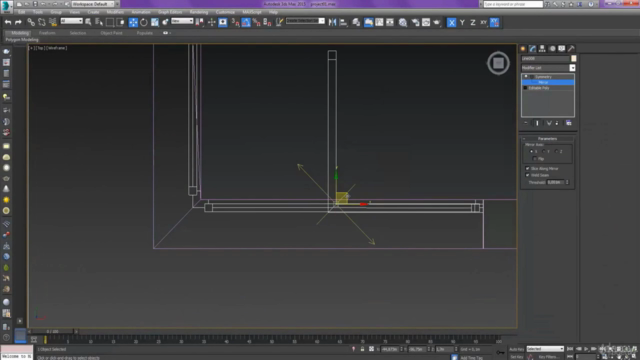Toggle the Spinner Snap button
640x360 pixels.
tap(267, 22)
